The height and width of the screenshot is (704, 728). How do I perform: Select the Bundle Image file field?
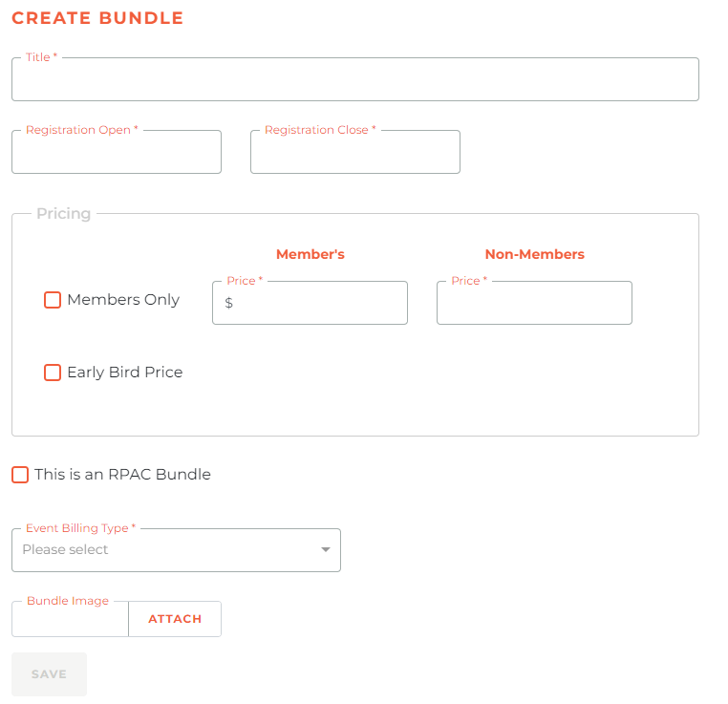70,619
